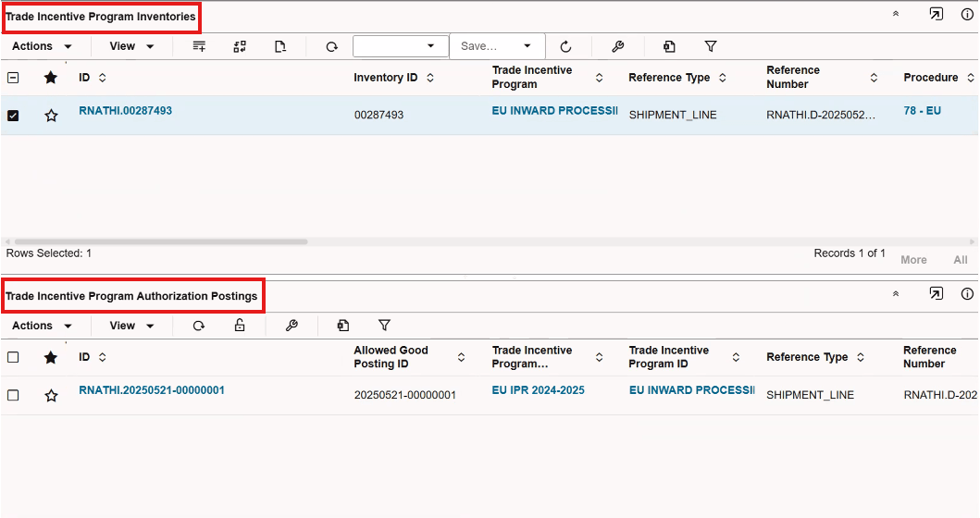Click the document export icon in Inventories toolbar

[x=280, y=46]
